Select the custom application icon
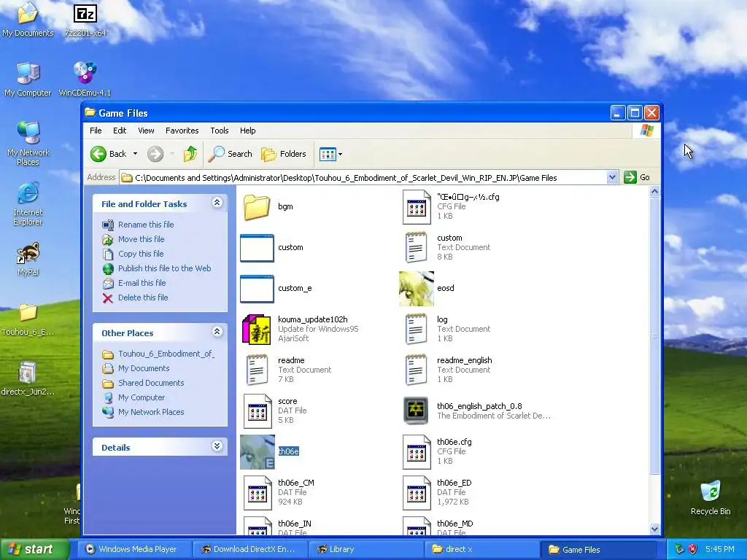747x560 pixels. click(x=257, y=248)
